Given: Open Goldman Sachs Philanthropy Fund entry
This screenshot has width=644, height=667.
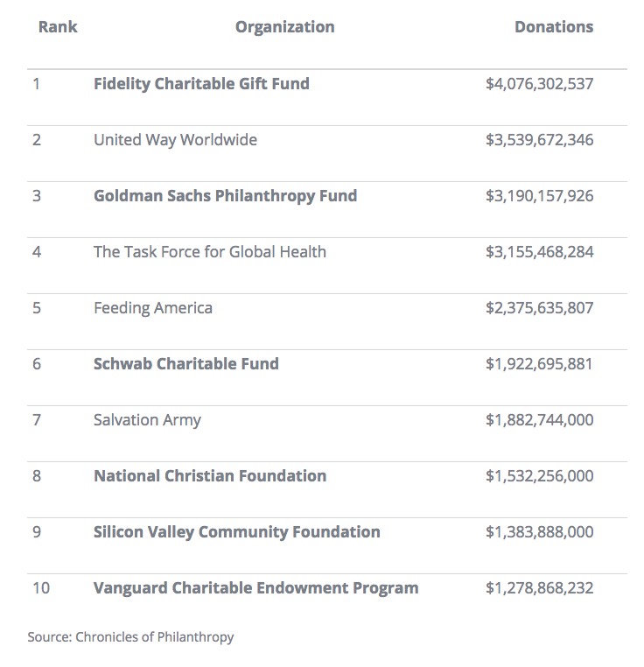Looking at the screenshot, I should pyautogui.click(x=225, y=196).
